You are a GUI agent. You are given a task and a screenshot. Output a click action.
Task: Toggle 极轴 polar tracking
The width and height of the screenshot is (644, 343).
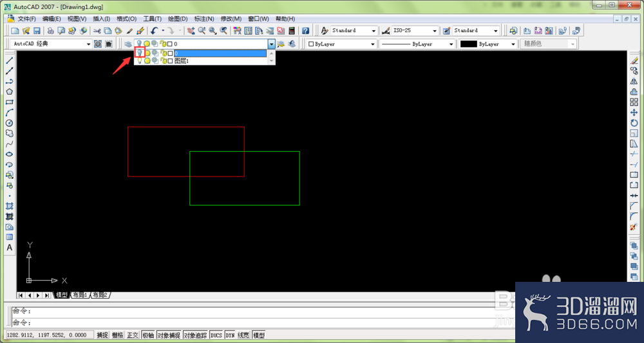[148, 335]
